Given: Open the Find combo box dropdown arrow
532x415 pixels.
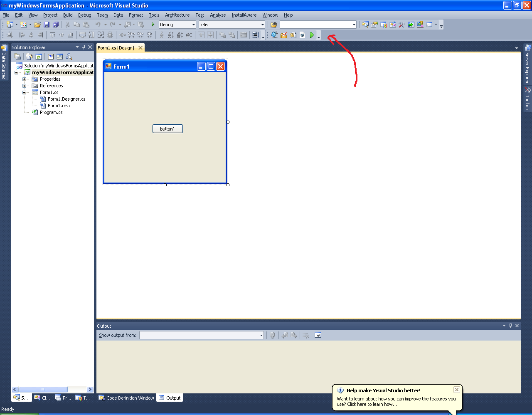Looking at the screenshot, I should (x=354, y=25).
